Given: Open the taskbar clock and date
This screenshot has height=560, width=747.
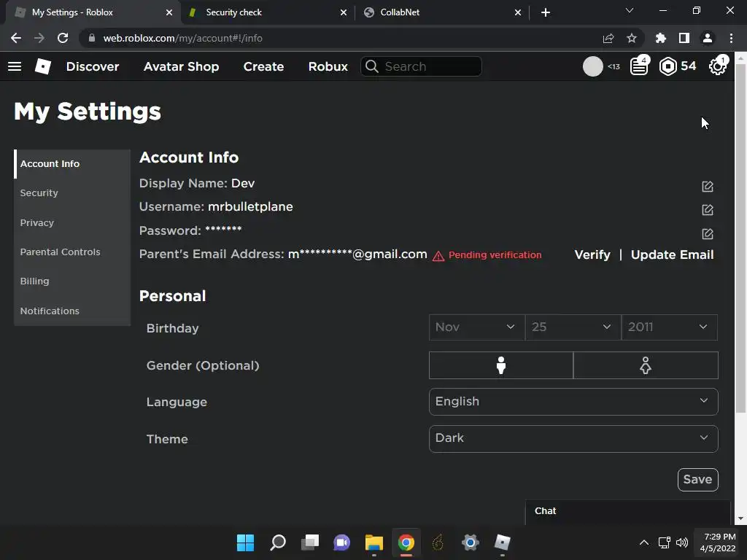Looking at the screenshot, I should pos(718,542).
